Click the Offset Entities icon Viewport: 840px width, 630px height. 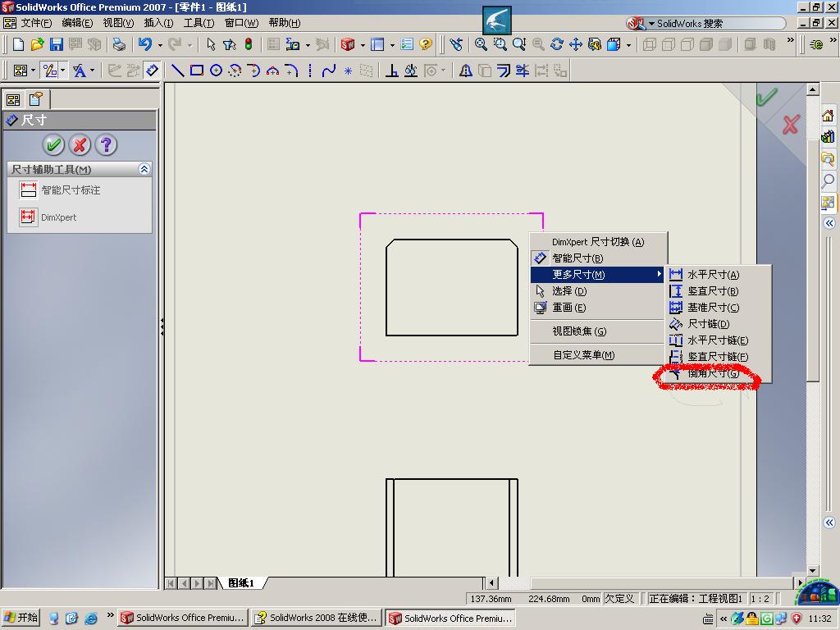point(504,71)
